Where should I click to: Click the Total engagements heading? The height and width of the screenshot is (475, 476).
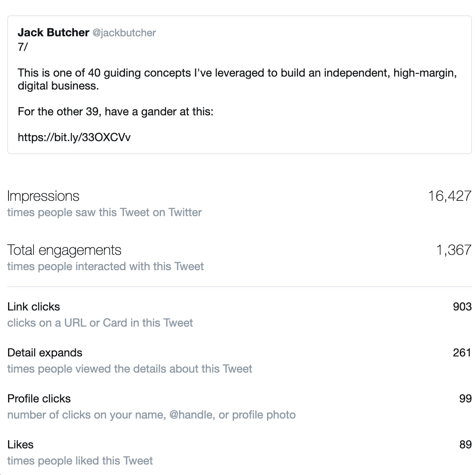pyautogui.click(x=64, y=250)
